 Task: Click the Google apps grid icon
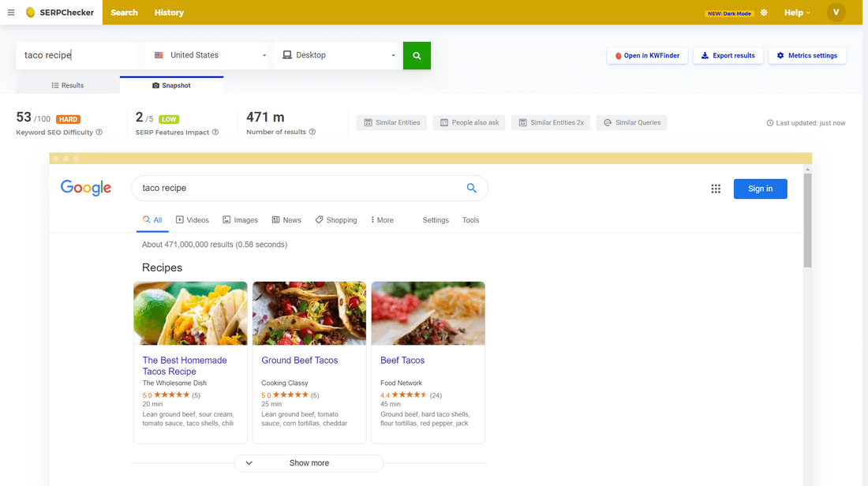pos(716,189)
